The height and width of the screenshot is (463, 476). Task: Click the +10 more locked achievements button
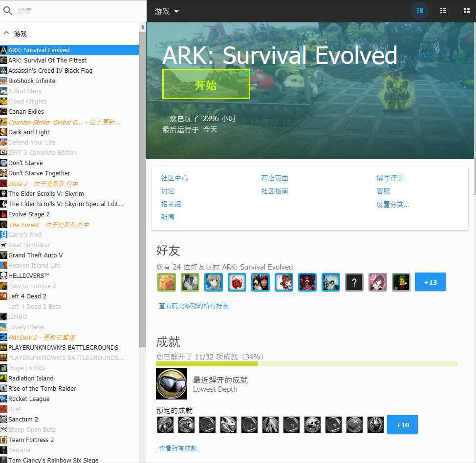coord(402,424)
